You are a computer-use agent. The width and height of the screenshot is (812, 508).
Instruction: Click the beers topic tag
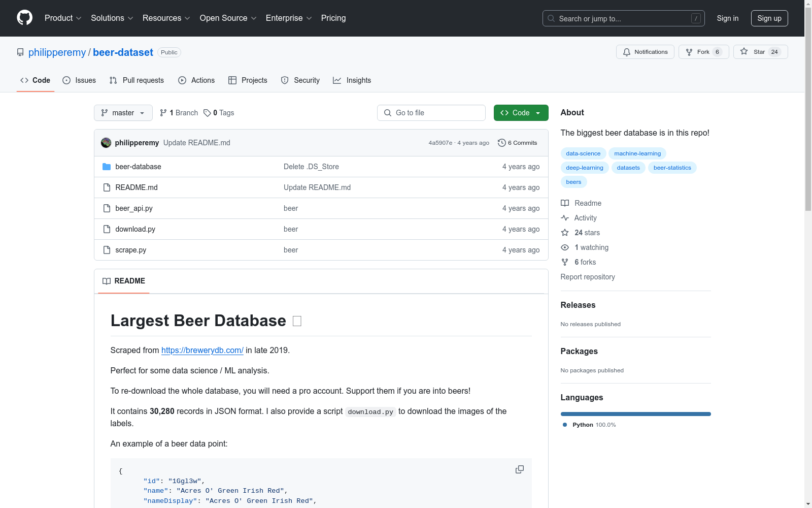[573, 182]
